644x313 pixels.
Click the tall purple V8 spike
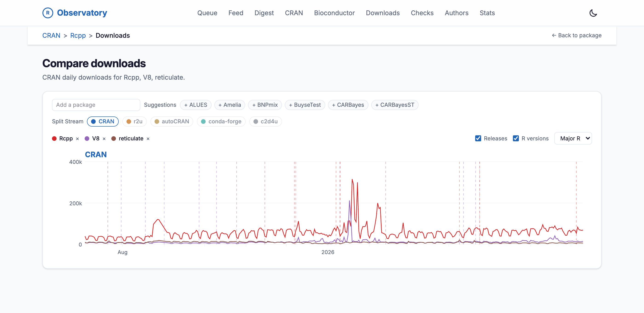350,201
